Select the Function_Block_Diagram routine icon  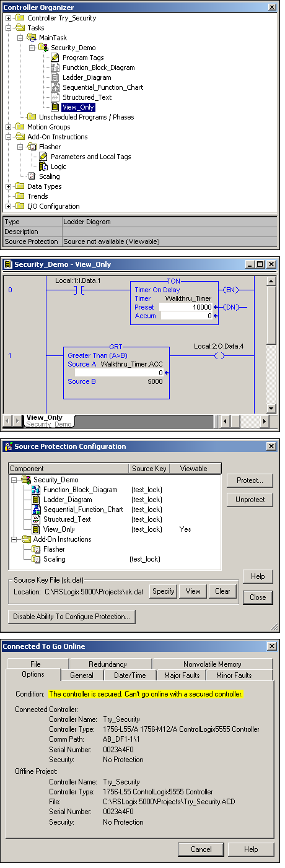coord(55,67)
